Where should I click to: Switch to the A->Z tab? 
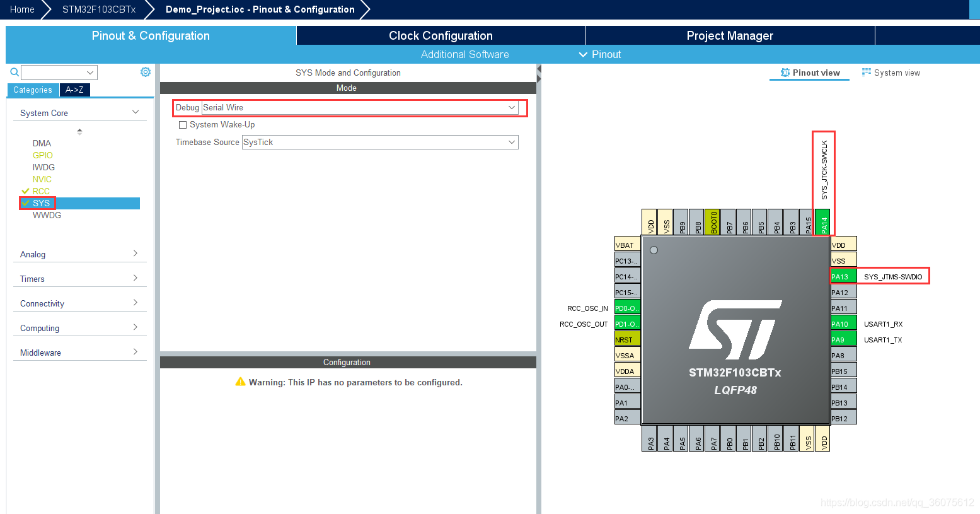(x=74, y=90)
